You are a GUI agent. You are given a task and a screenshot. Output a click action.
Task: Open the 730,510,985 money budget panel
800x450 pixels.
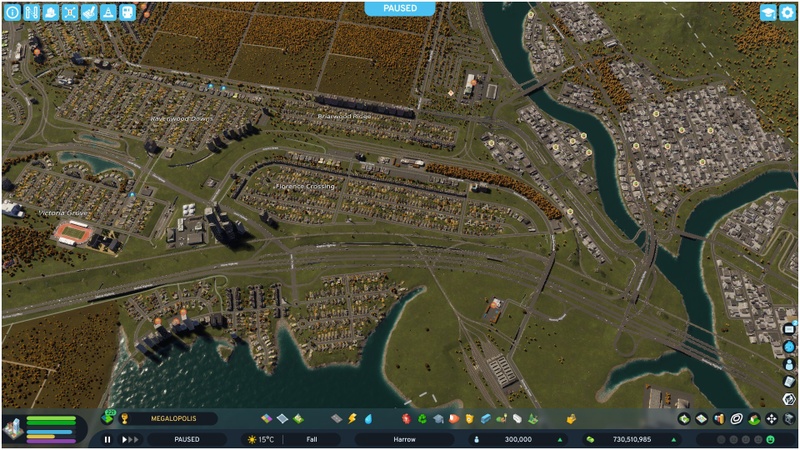click(632, 439)
